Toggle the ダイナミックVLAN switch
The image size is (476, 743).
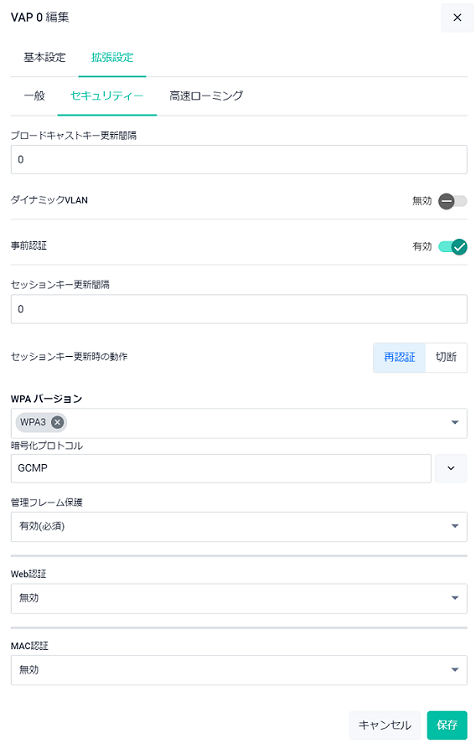[452, 201]
